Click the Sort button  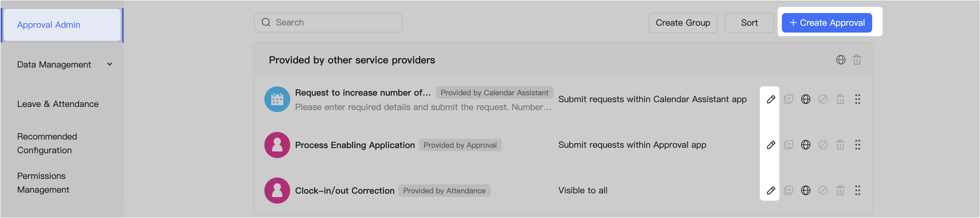(749, 23)
